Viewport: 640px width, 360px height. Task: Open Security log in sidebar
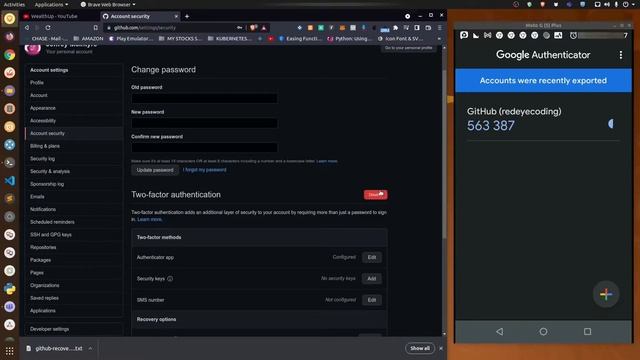coord(42,158)
